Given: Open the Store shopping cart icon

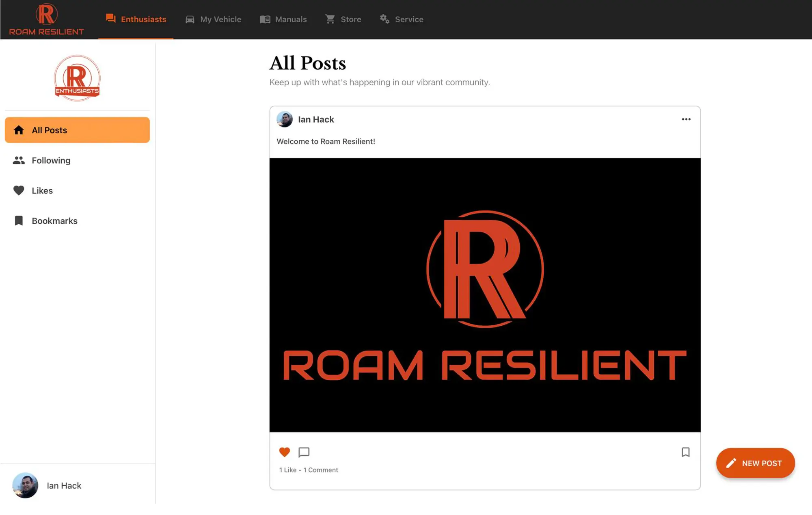Looking at the screenshot, I should [x=330, y=19].
